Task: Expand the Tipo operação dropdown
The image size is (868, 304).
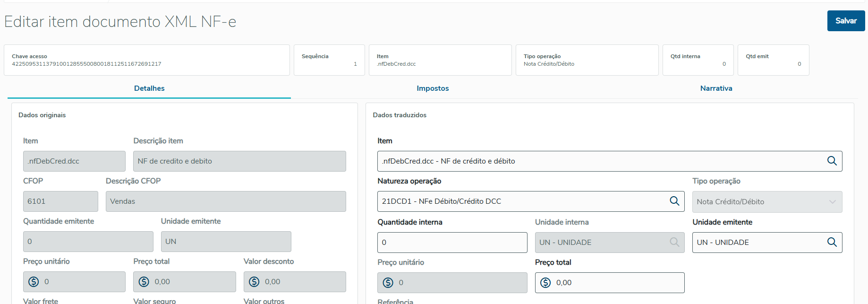Action: (x=832, y=202)
